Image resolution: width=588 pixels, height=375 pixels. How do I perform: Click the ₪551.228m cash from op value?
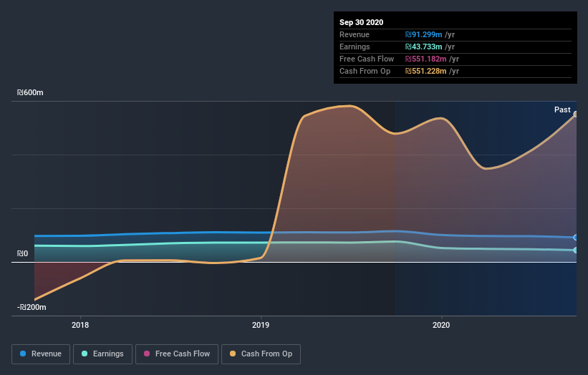click(425, 71)
